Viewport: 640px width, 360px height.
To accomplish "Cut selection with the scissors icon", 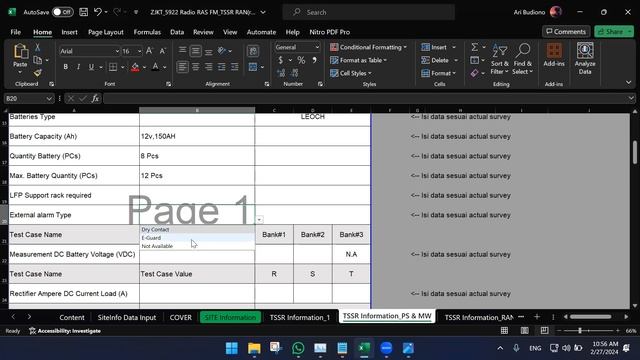I will coord(38,47).
